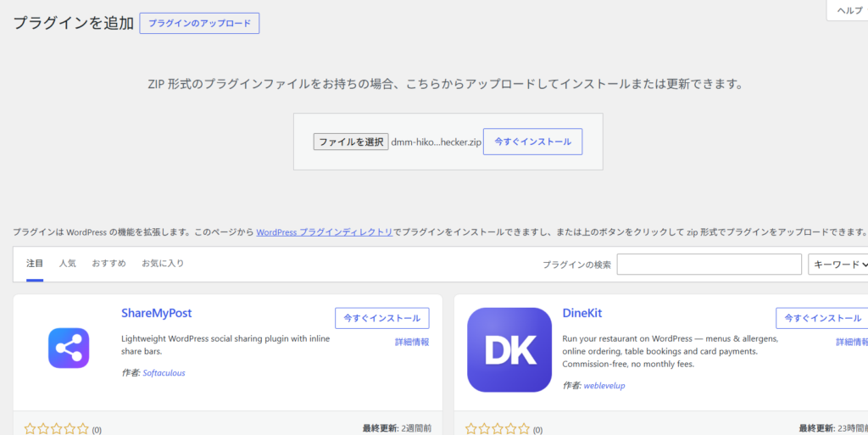Viewport: 868px width, 435px height.
Task: Open the weblevelup author link
Action: coord(604,386)
